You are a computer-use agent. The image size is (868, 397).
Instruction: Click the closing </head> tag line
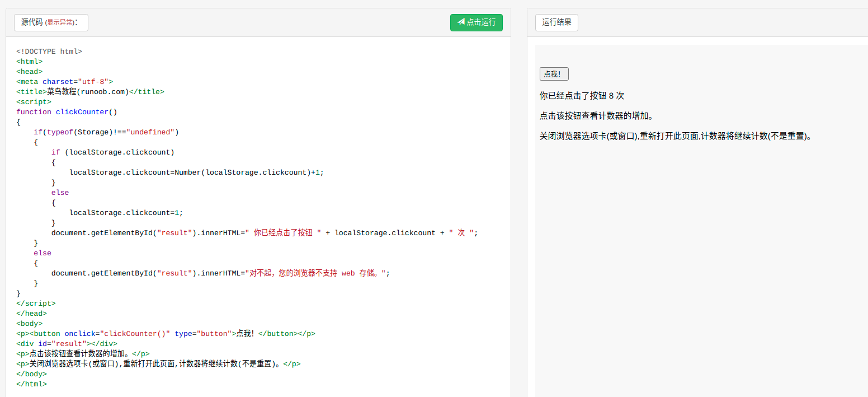(x=31, y=314)
